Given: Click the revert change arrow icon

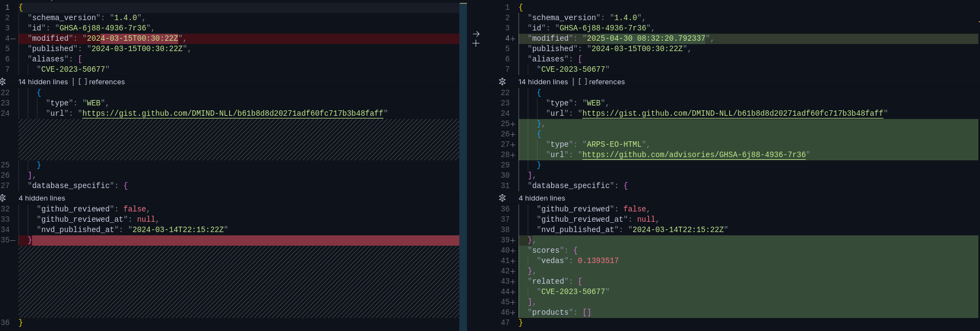Looking at the screenshot, I should 476,34.
